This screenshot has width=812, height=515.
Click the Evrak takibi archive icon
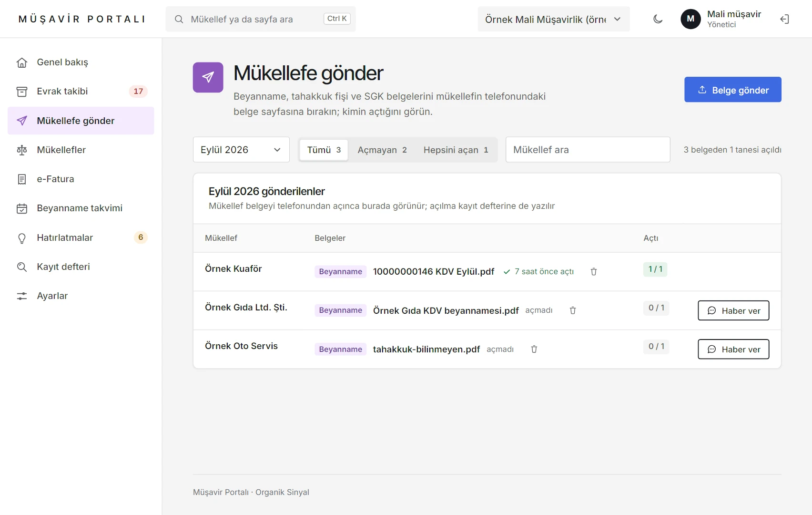coord(22,92)
